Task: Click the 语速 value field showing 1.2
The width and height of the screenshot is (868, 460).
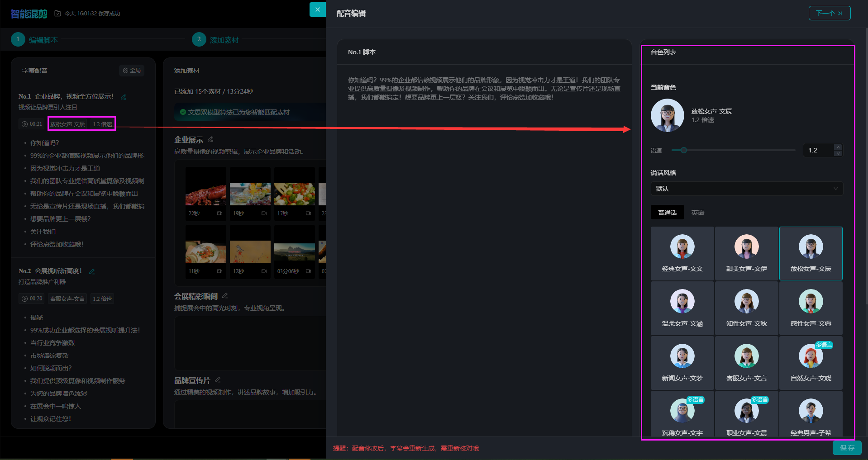Action: pyautogui.click(x=818, y=150)
